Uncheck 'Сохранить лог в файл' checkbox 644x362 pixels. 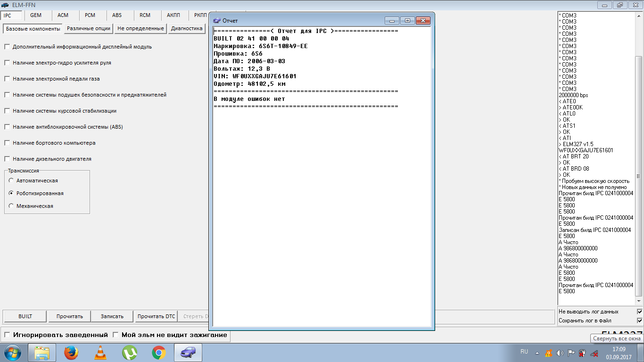coord(639,321)
